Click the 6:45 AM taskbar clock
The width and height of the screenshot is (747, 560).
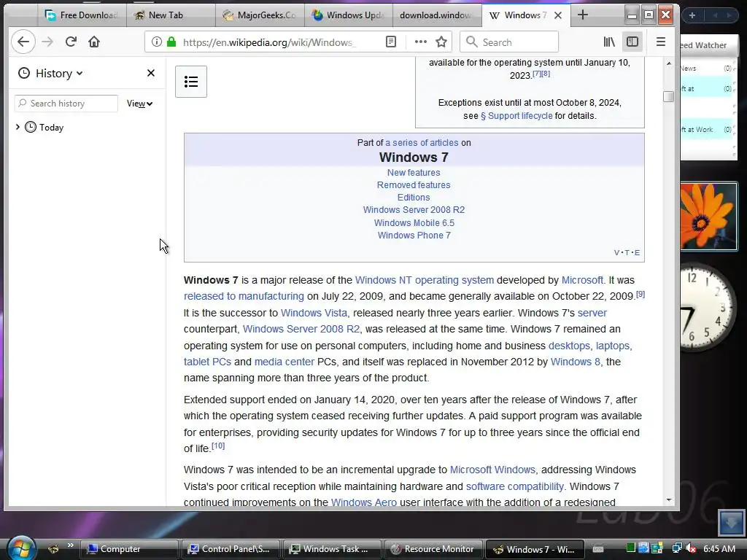coord(719,548)
